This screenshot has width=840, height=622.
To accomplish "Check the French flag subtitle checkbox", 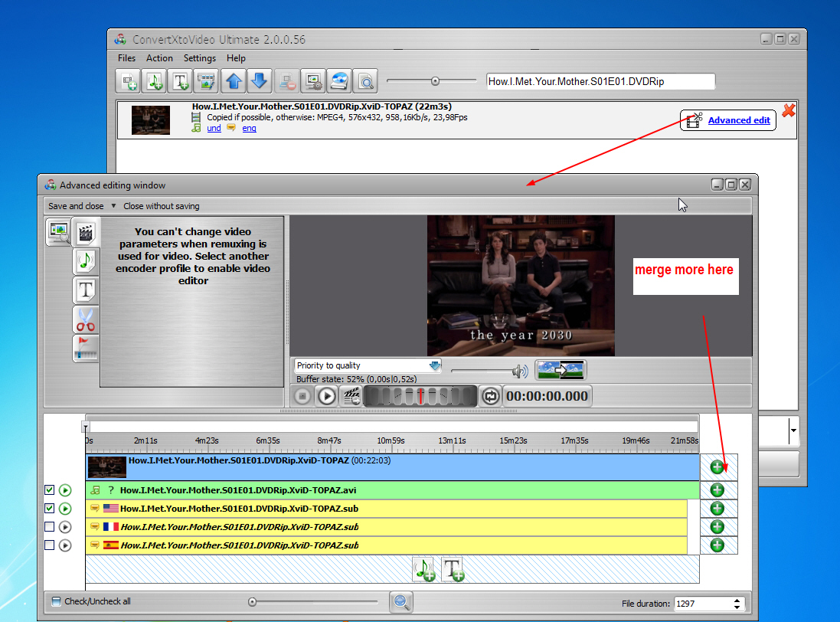I will pos(49,527).
